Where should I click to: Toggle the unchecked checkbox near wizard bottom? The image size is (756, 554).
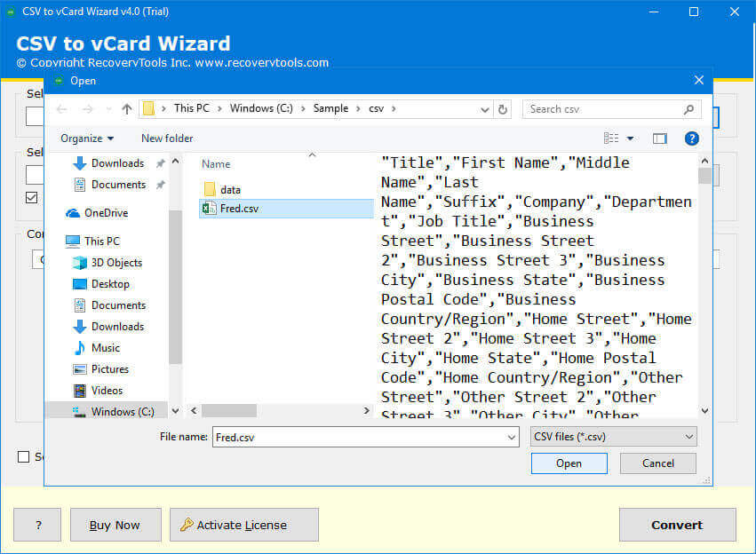coord(23,456)
